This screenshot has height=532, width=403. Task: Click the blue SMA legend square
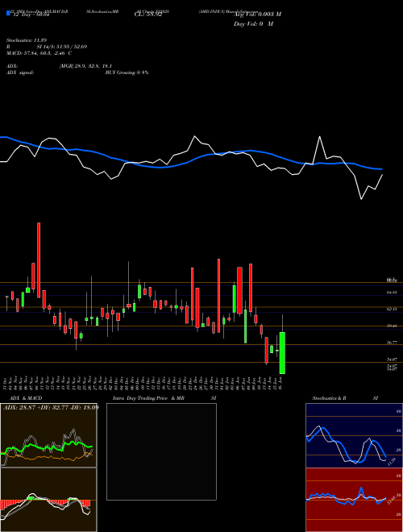pyautogui.click(x=8, y=13)
